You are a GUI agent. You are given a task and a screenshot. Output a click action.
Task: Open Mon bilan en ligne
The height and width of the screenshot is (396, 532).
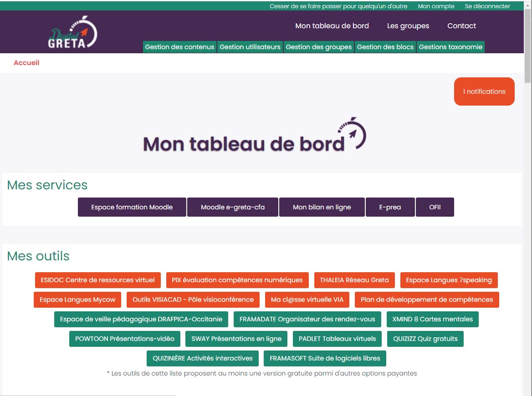point(322,207)
